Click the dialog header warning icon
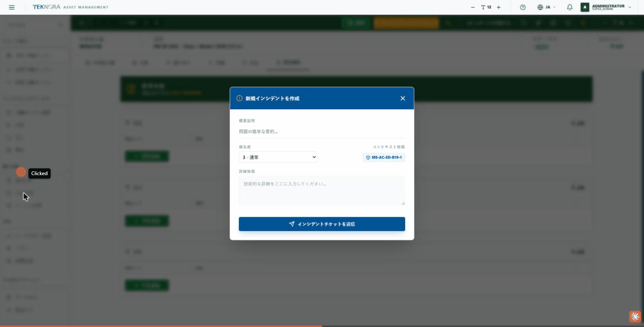644x327 pixels. click(x=239, y=99)
